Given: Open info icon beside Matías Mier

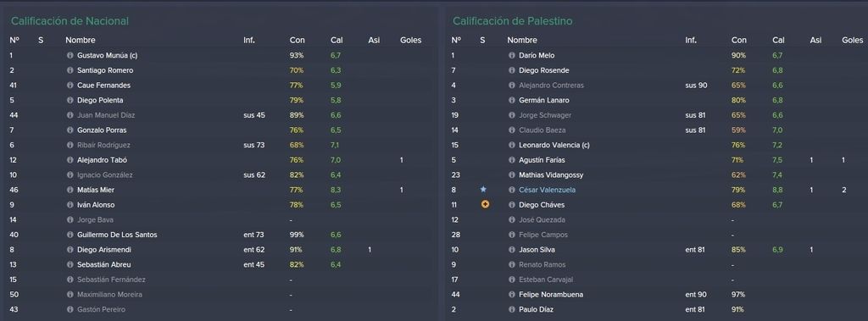Looking at the screenshot, I should 70,190.
